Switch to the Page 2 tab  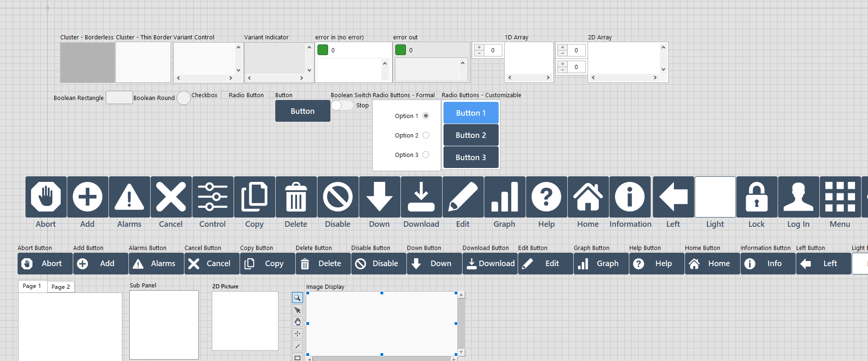point(61,287)
